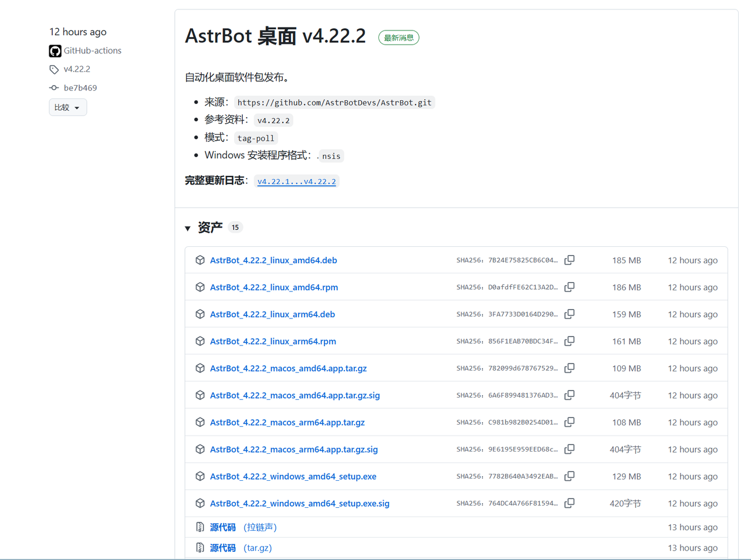Click the tag icon beside v4.22.2
This screenshot has width=751, height=560.
coord(54,69)
